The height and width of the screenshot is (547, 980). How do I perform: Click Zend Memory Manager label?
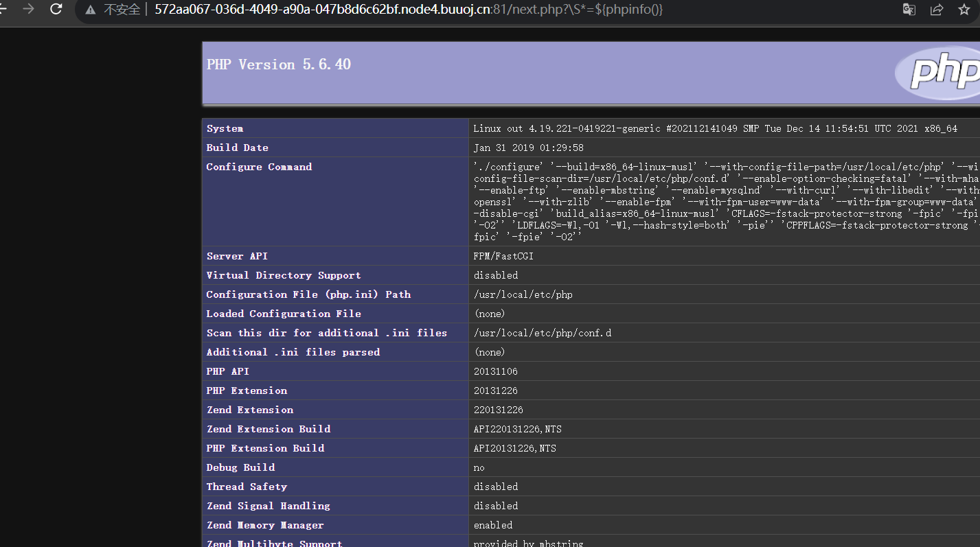[265, 525]
